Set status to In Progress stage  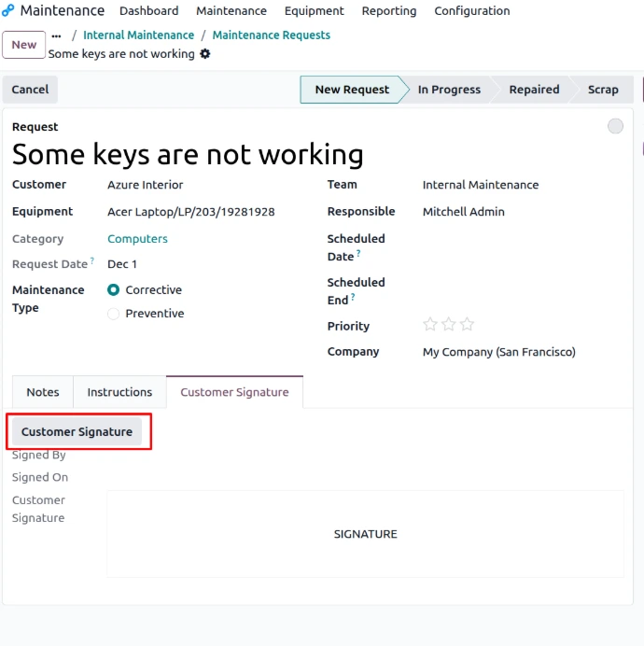click(x=449, y=90)
